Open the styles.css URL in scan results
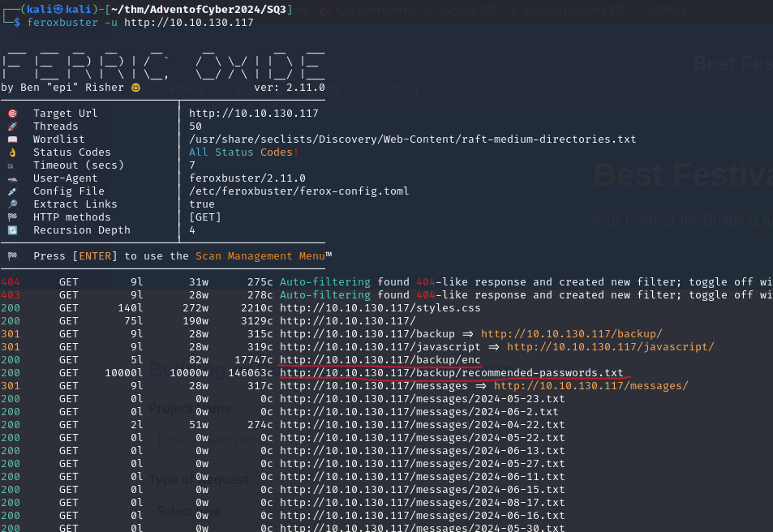Image resolution: width=773 pixels, height=532 pixels. tap(380, 308)
